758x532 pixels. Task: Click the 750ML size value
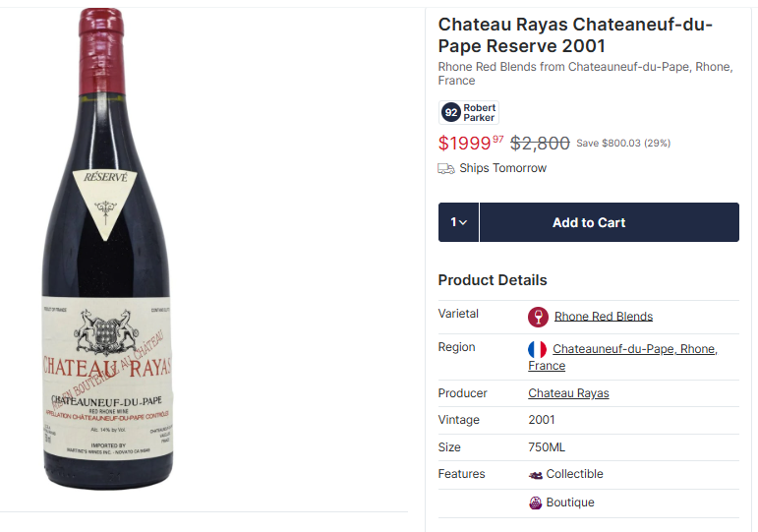coord(546,447)
